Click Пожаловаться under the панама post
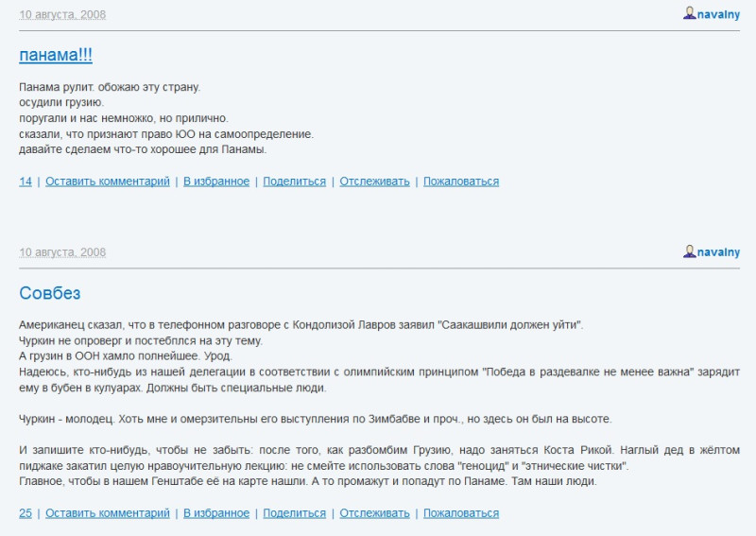 [x=461, y=182]
